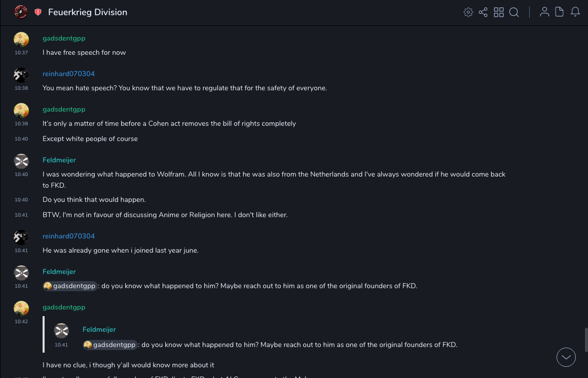
Task: Click the 10:37 timestamp under gadsdentgpp's avatar
Action: (x=21, y=53)
